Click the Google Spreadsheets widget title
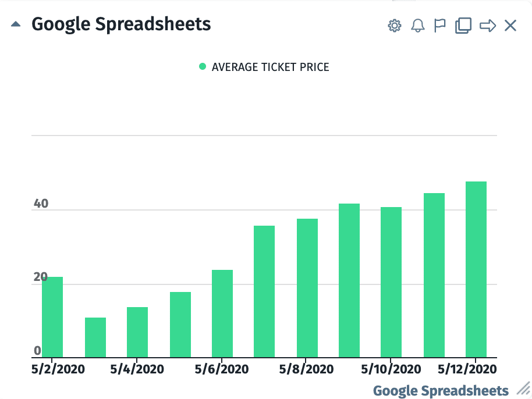This screenshot has height=399, width=532. coord(121,24)
